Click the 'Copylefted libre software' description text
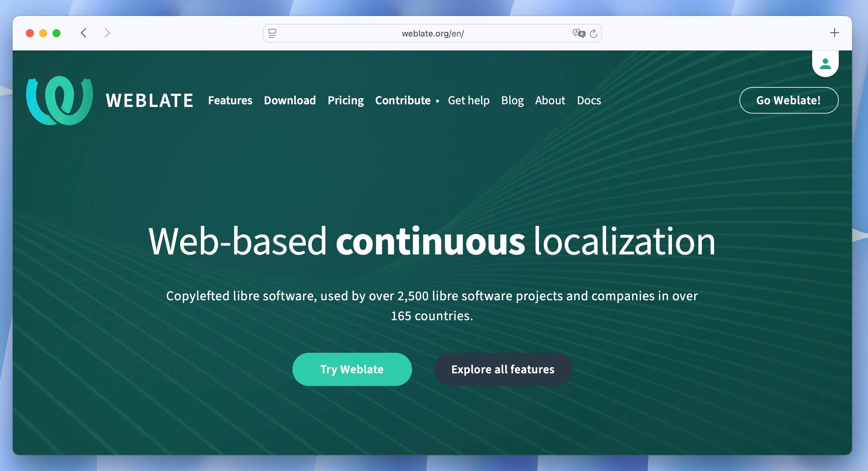Viewport: 868px width, 471px height. [432, 306]
